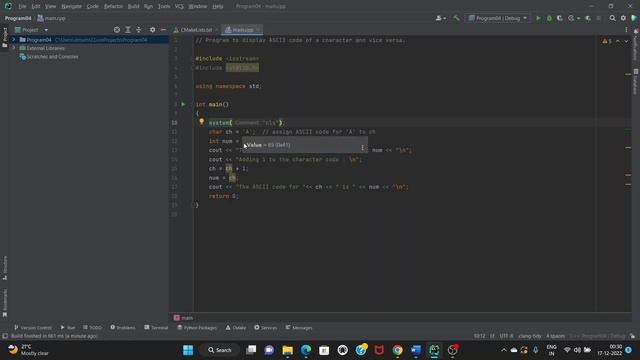Start debugging with the green bug icon
The image size is (640, 360).
pyautogui.click(x=549, y=18)
